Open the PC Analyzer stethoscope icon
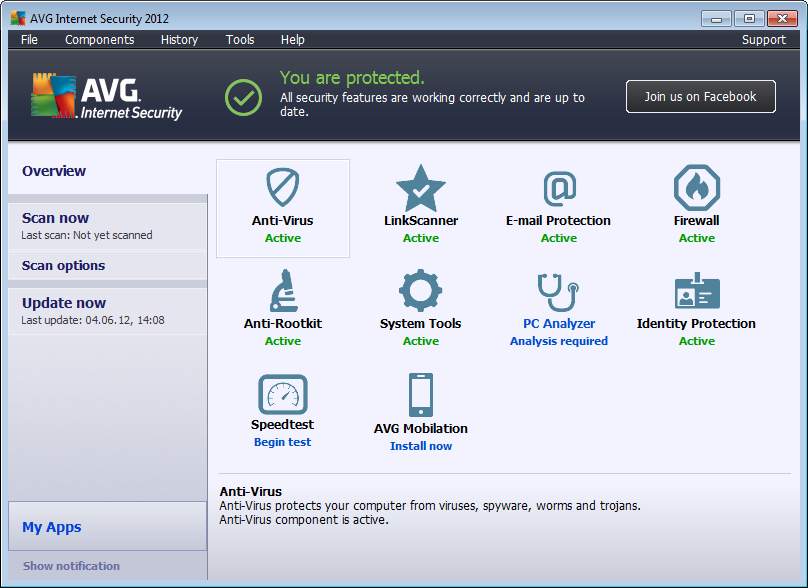The image size is (808, 588). [559, 291]
